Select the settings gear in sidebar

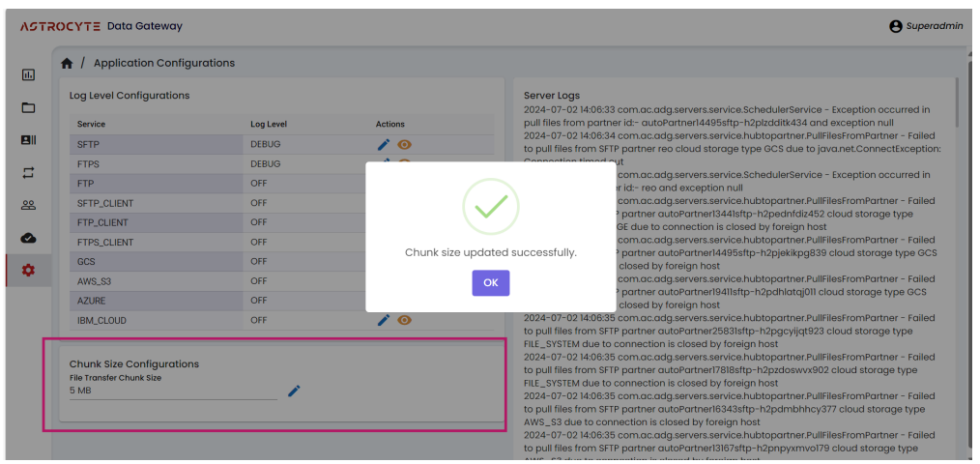coord(28,271)
